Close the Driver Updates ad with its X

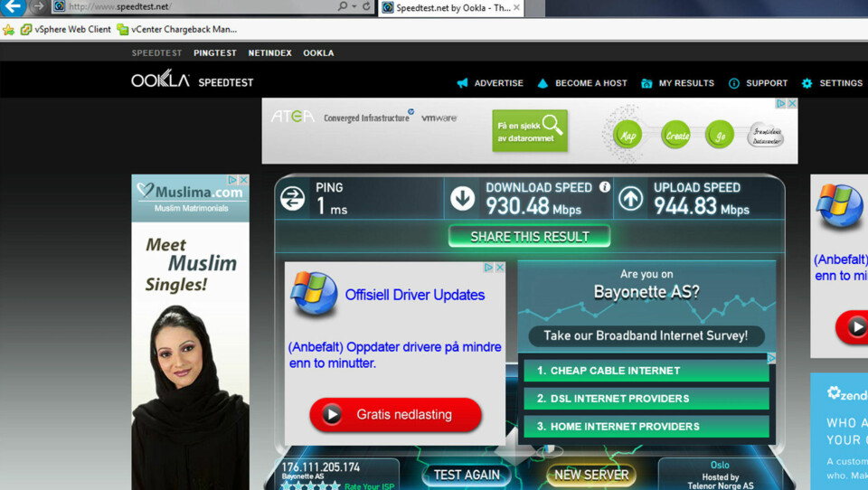tap(500, 268)
